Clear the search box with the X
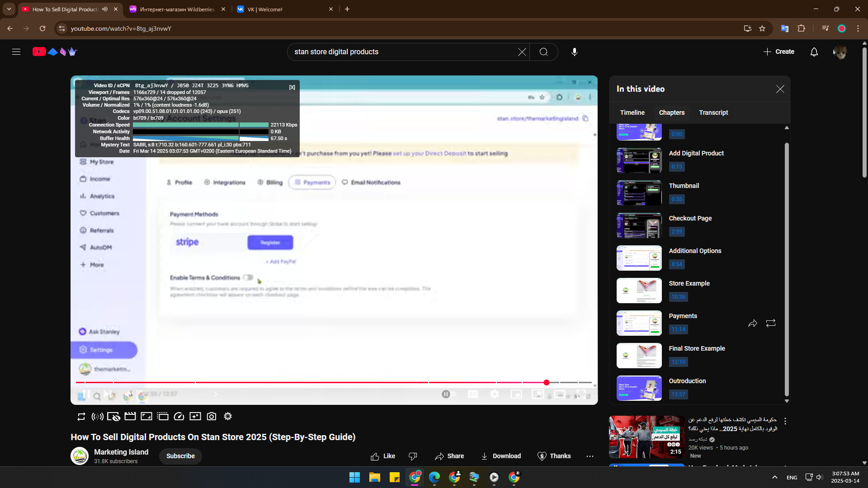 pos(522,52)
